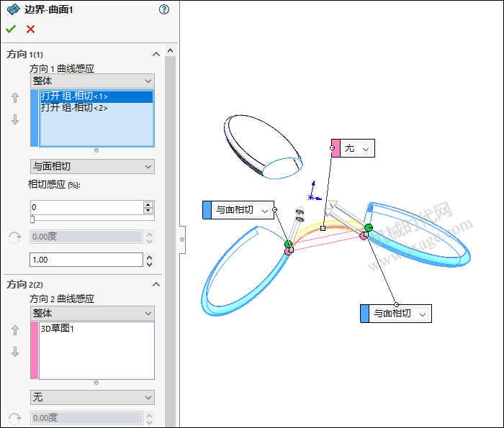The image size is (504, 428).
Task: Open lower-right 与面相切 callout dropdown in viewport
Action: coord(423,314)
